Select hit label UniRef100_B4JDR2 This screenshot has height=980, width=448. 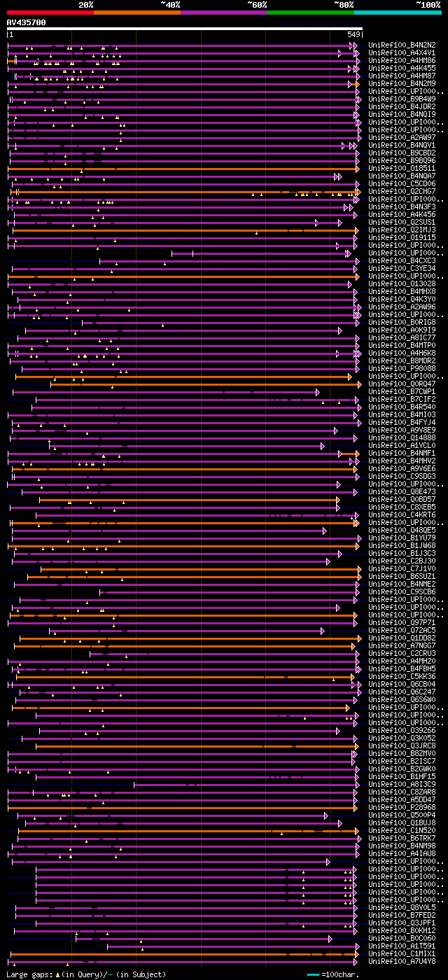(401, 106)
